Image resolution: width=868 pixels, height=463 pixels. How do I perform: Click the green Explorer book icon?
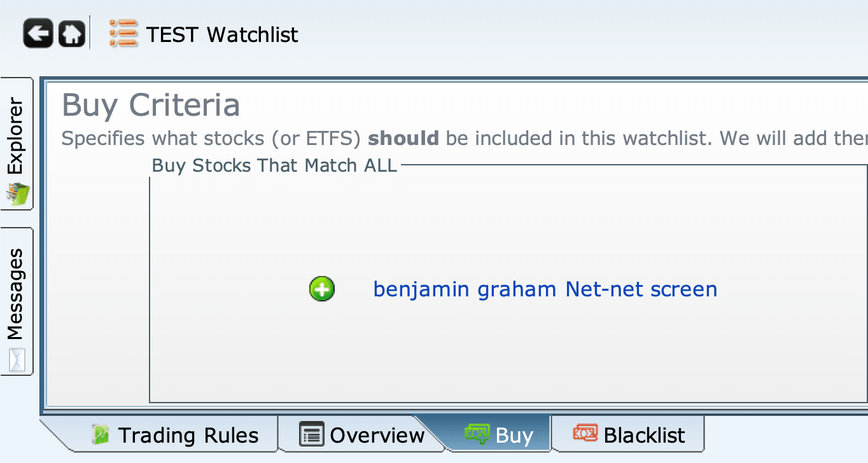pyautogui.click(x=17, y=195)
